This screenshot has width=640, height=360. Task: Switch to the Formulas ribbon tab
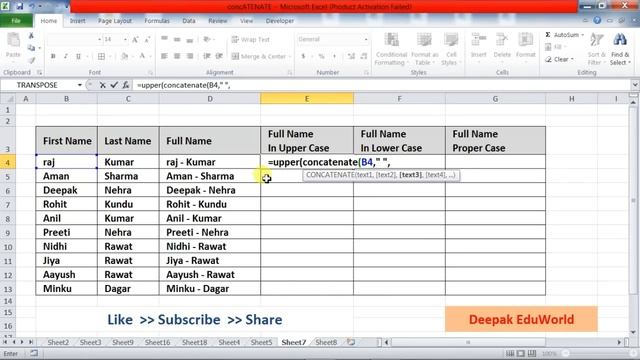(157, 21)
